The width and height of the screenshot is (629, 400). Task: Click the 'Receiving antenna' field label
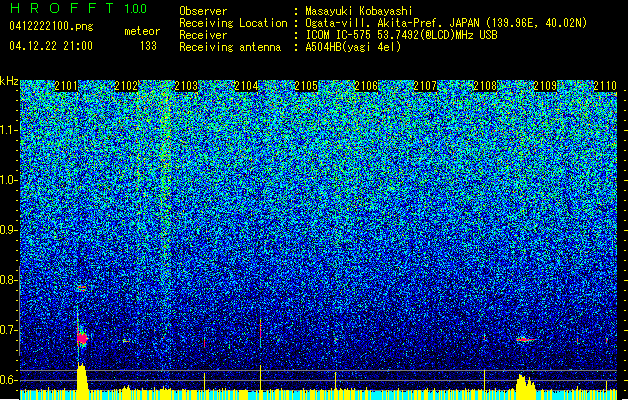230,47
